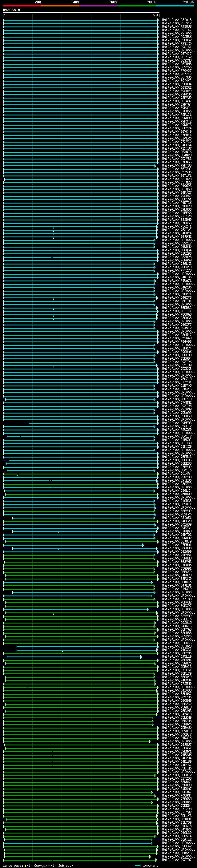The height and width of the screenshot is (868, 197).
Task: Click the label UniRef100_A9QQA6
Action: tap(177, 352)
